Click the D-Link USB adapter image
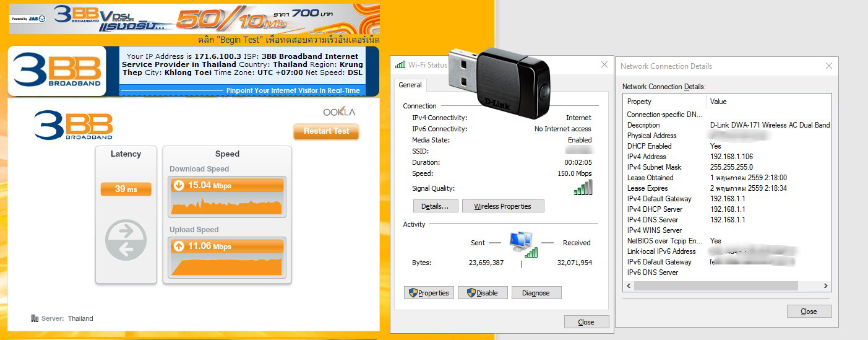The height and width of the screenshot is (340, 868). click(499, 84)
